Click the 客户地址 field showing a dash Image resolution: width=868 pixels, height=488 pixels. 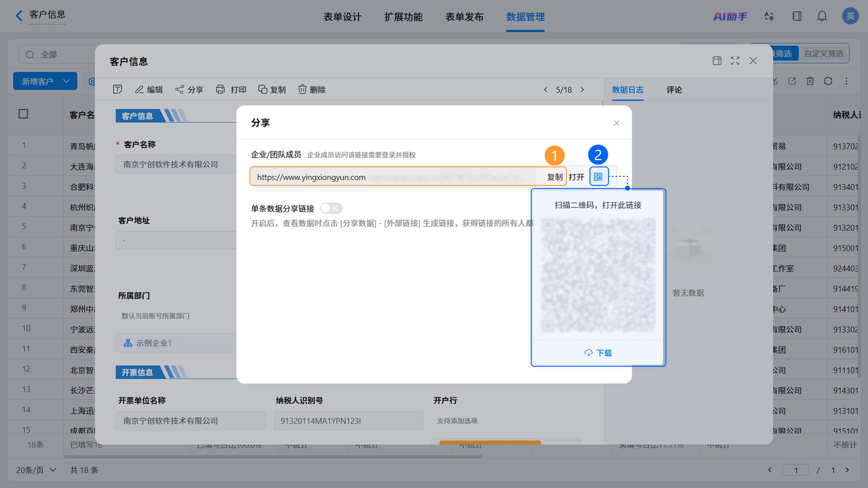[x=176, y=240]
